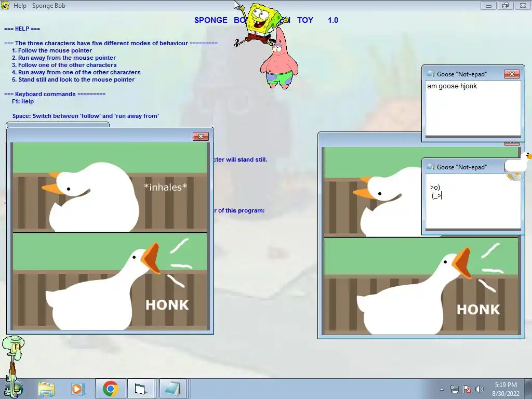
Task: Click upper Goose "Not-epad" title bar icon
Action: [431, 74]
